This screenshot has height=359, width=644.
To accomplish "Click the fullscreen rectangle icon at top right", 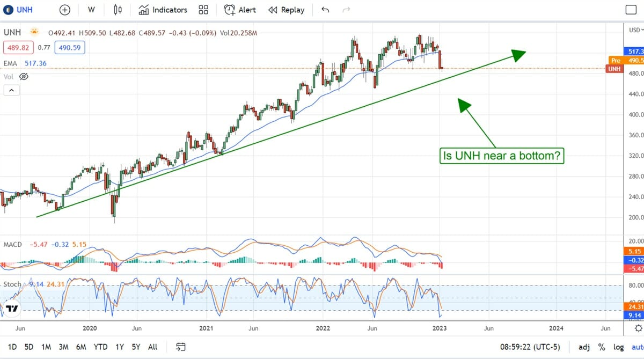I will (x=631, y=10).
